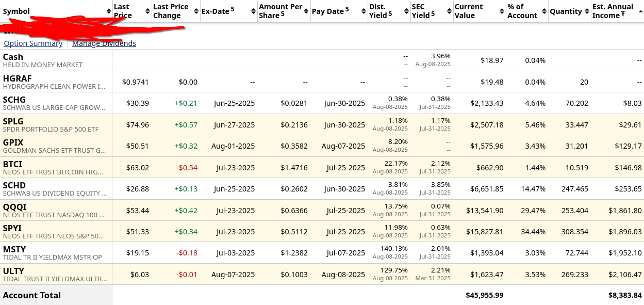Screen dimensions: 644x305
Task: Click GPIX ex-date Aug-01-2025
Action: click(233, 146)
